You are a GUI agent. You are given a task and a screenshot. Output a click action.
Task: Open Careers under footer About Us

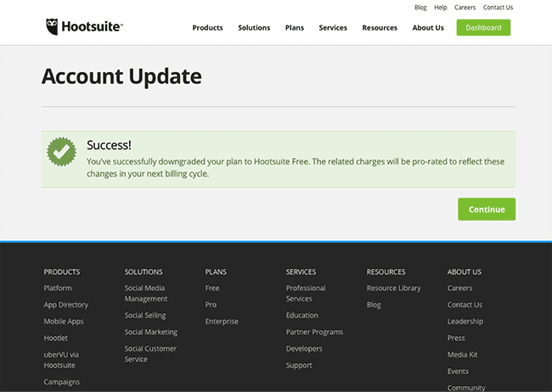click(459, 288)
